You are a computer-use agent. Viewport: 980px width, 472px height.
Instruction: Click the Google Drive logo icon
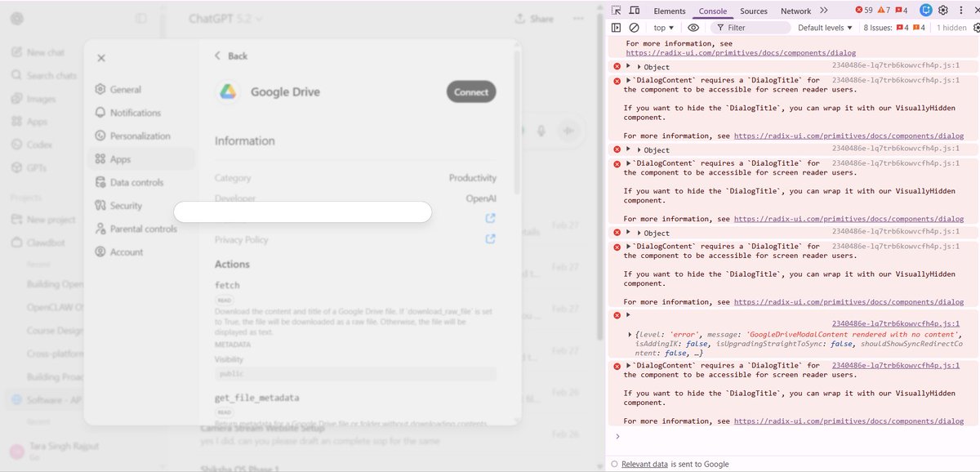(228, 92)
